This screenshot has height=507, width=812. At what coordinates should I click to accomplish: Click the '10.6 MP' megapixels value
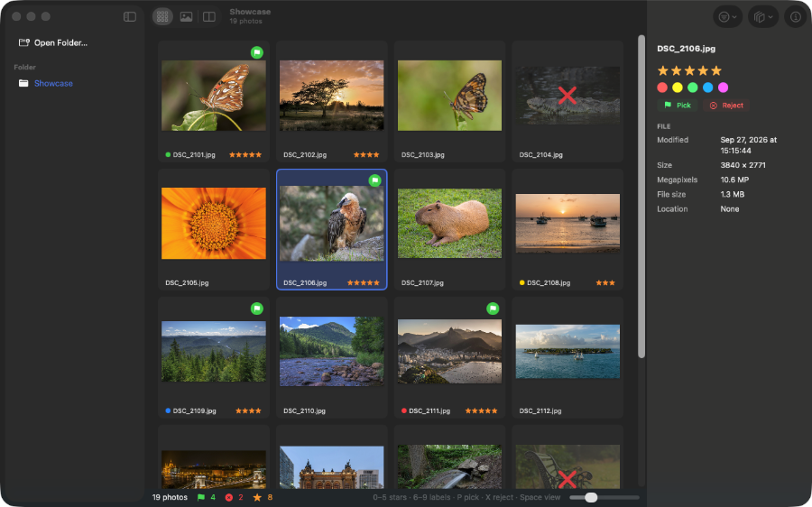click(734, 180)
